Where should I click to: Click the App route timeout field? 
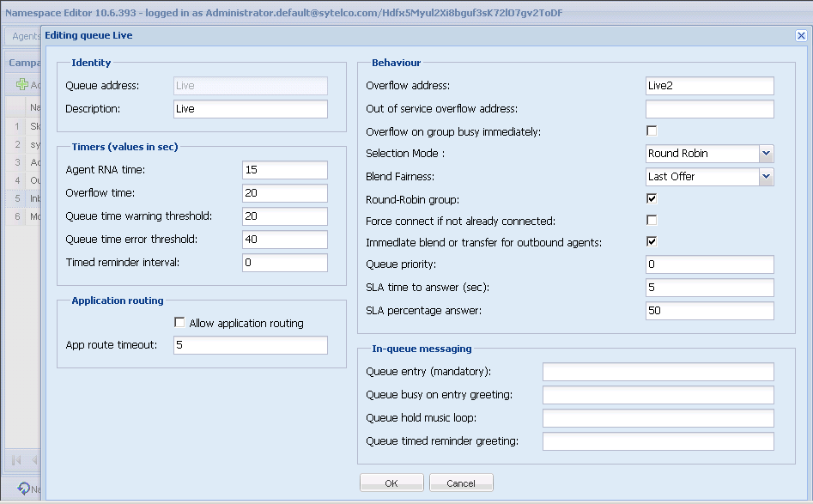[x=251, y=345]
